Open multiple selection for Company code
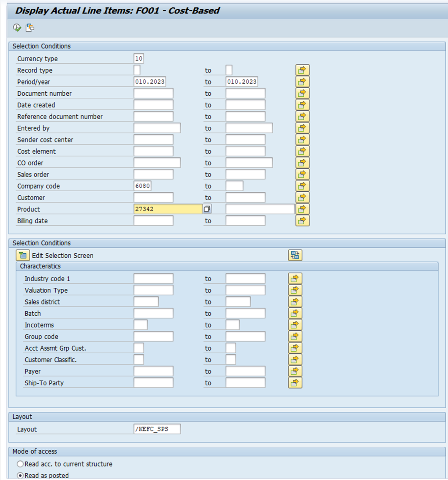The width and height of the screenshot is (448, 480). pyautogui.click(x=302, y=186)
